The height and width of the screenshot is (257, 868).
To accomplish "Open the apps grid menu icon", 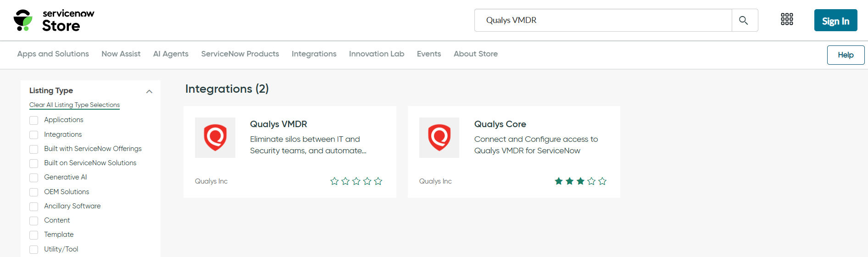I will click(787, 19).
